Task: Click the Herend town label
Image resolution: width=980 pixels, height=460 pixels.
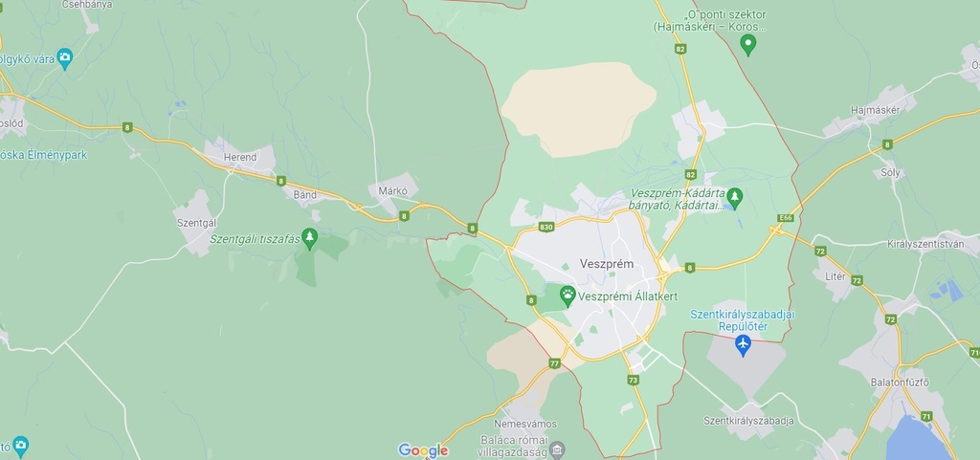Action: [240, 157]
